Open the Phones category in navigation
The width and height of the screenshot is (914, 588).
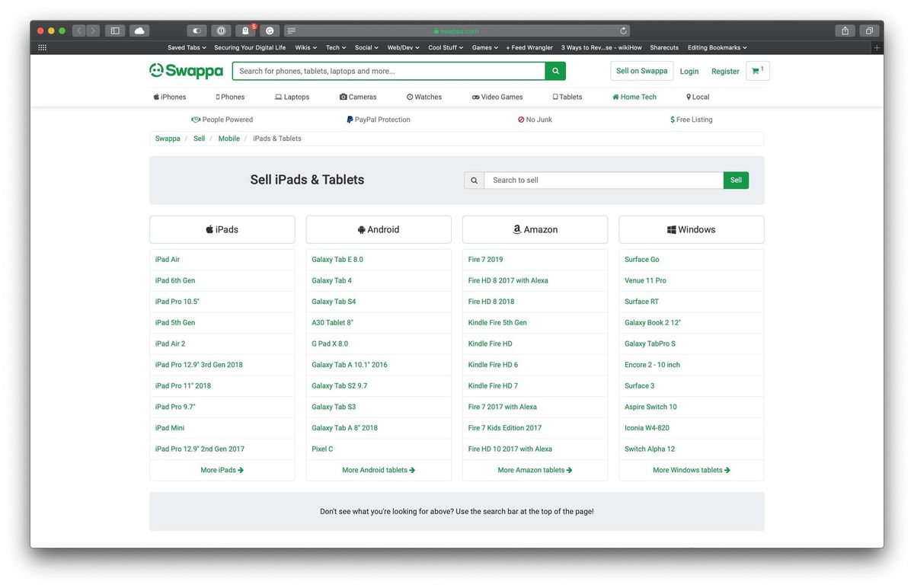(230, 97)
